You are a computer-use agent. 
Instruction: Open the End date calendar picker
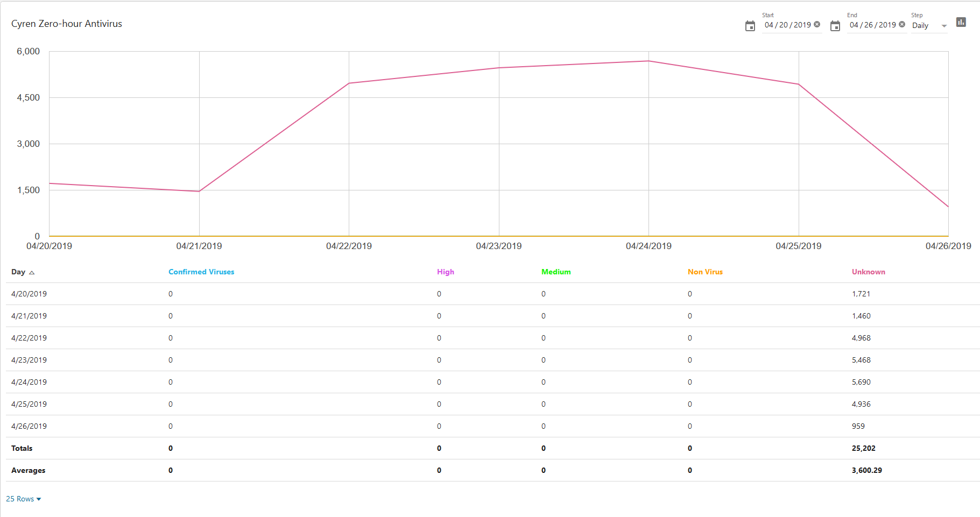[835, 26]
